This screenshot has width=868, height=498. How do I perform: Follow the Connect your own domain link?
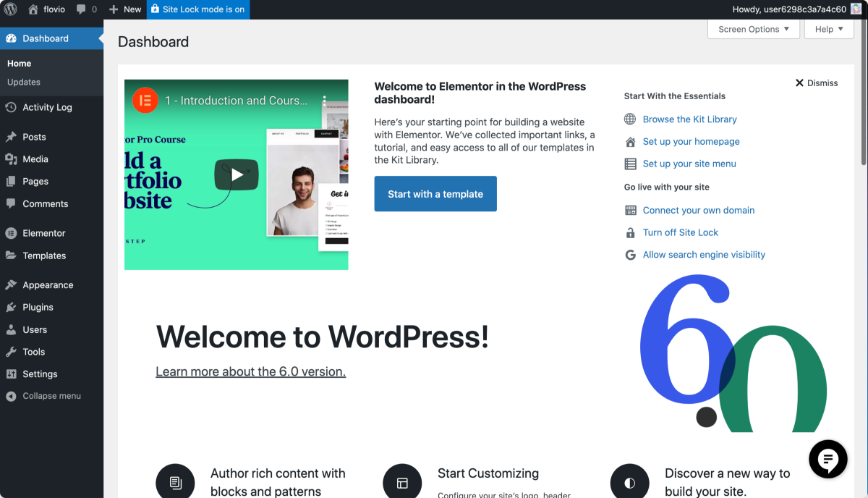point(699,211)
